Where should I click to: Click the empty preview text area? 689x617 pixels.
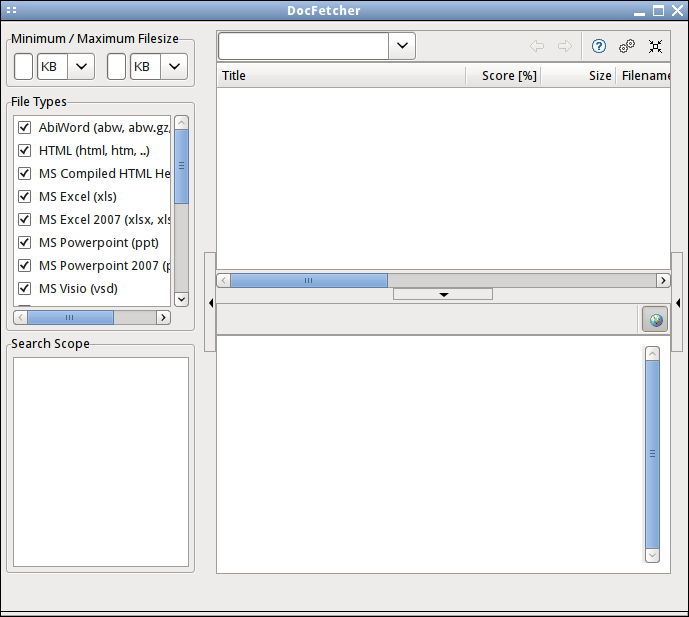point(430,454)
